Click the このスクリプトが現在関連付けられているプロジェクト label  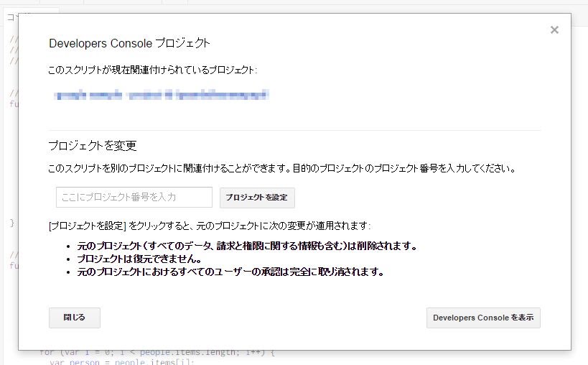(x=152, y=70)
